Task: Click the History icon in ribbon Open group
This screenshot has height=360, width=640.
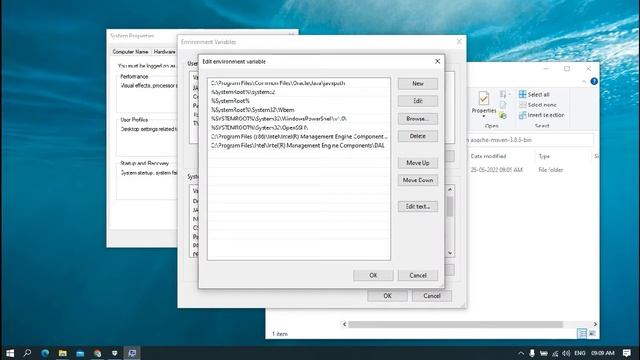Action: [503, 116]
